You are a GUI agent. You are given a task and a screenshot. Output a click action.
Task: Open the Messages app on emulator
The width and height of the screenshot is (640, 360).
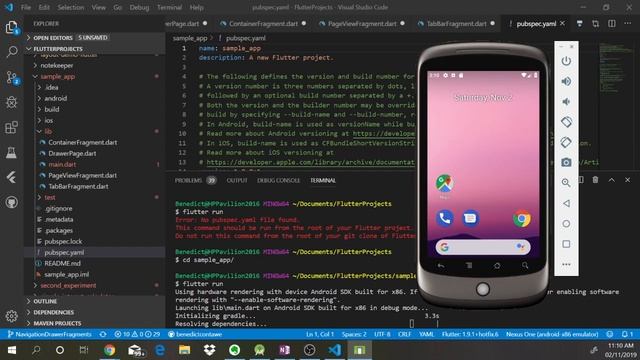470,218
